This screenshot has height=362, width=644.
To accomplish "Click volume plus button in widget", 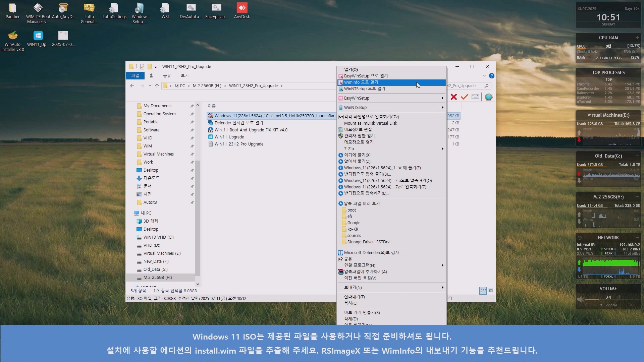I will point(620,297).
